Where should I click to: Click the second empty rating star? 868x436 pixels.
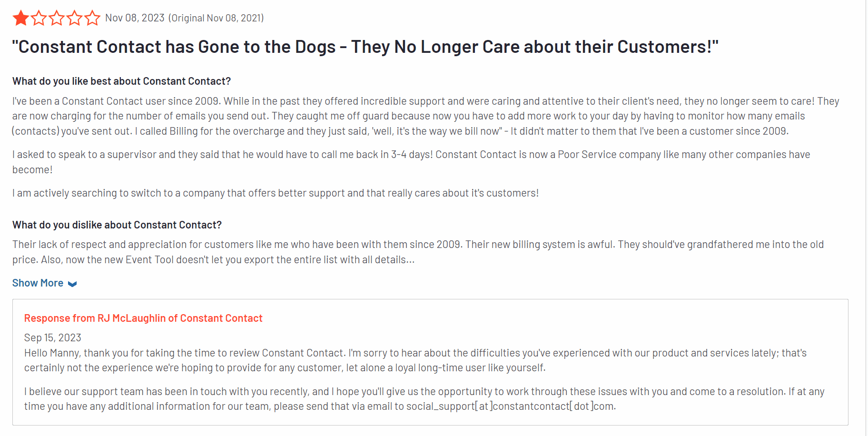coord(39,18)
